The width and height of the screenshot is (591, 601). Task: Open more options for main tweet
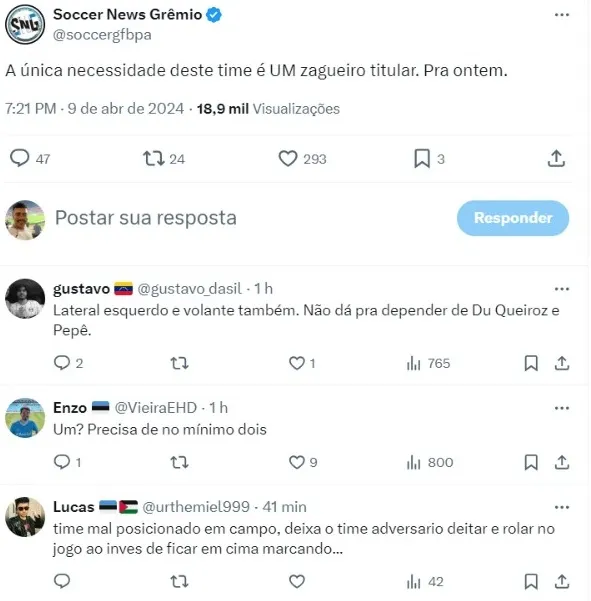pos(561,15)
